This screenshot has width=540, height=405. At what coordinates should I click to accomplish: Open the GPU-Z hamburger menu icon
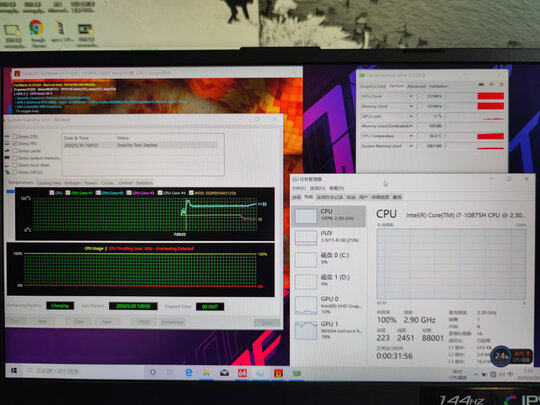coord(501,84)
